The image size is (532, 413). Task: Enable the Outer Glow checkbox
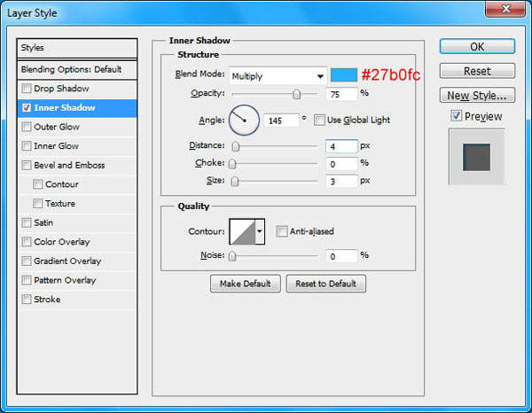coord(27,127)
